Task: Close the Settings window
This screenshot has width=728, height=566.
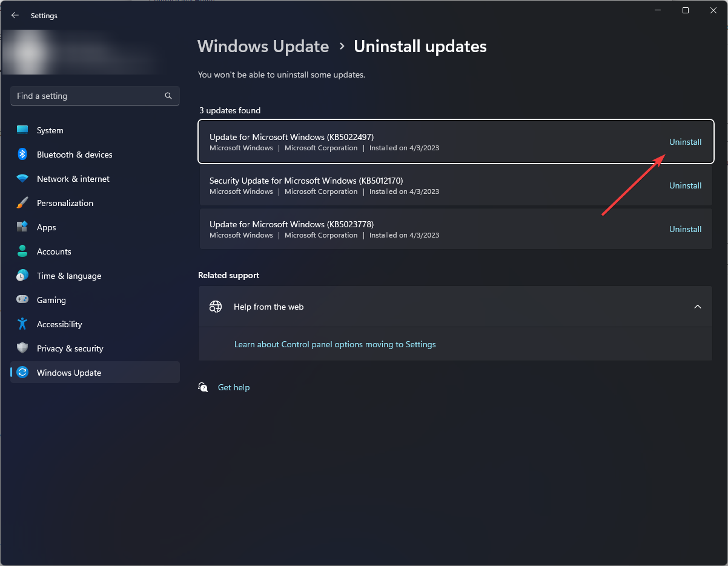Action: tap(713, 10)
